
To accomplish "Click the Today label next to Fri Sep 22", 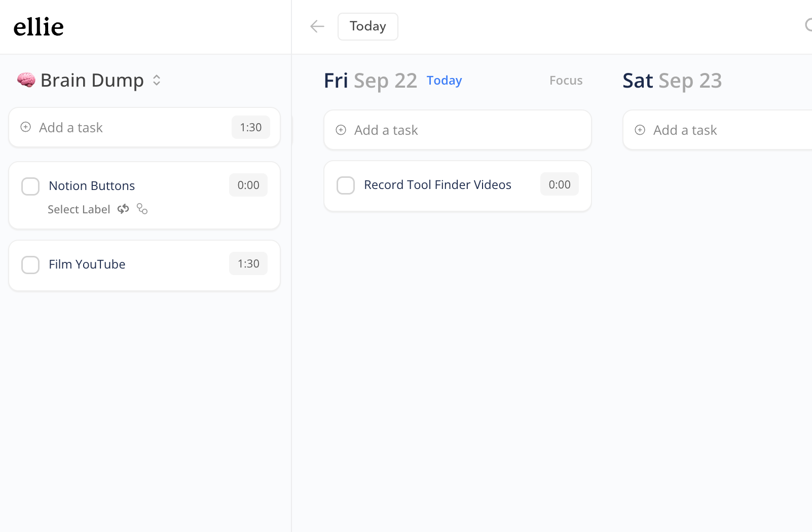I will (444, 80).
